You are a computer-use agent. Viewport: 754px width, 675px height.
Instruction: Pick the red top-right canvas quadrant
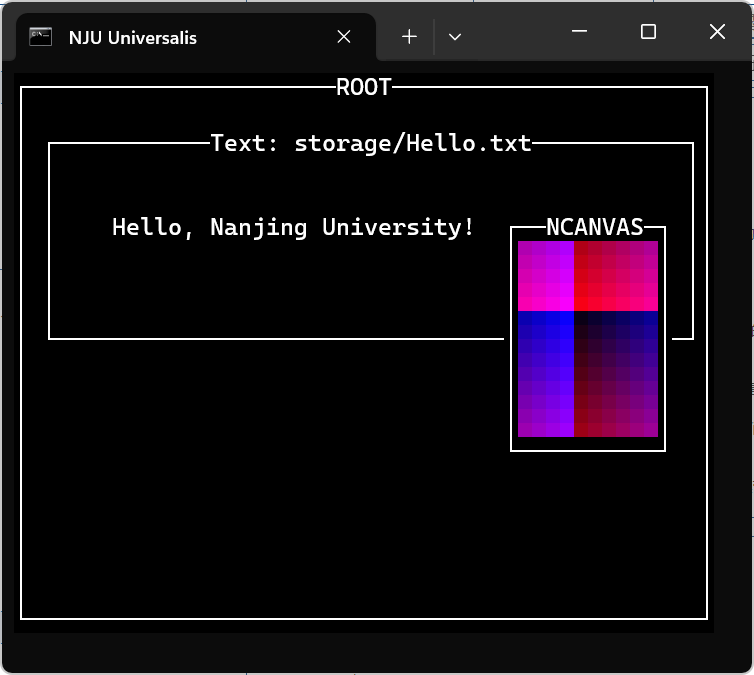point(616,276)
